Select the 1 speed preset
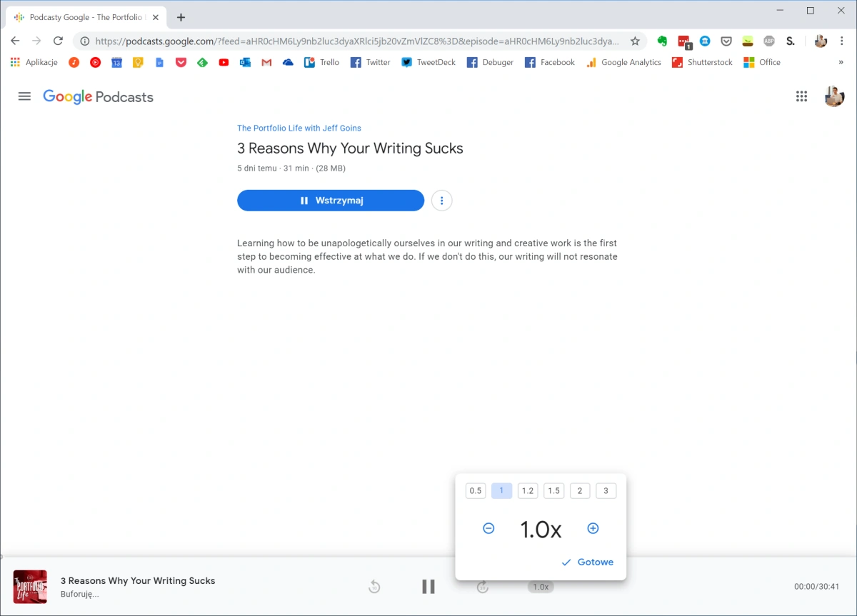The height and width of the screenshot is (616, 857). (501, 490)
